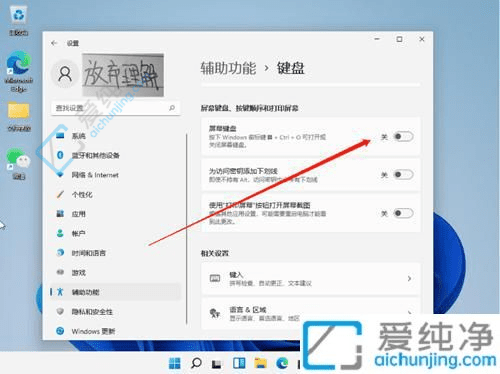Viewport: 500px width, 374px height.
Task: Click the back arrow in Settings
Action: [x=54, y=43]
